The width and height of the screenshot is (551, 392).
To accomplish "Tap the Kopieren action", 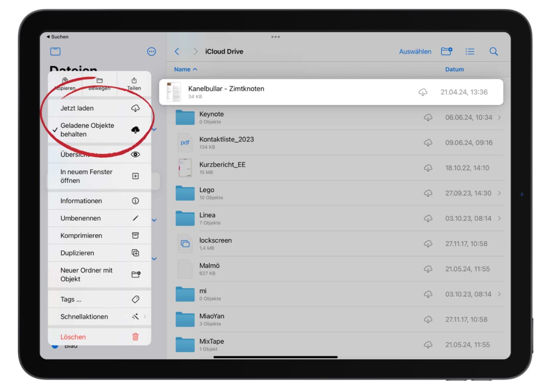I will pos(65,84).
